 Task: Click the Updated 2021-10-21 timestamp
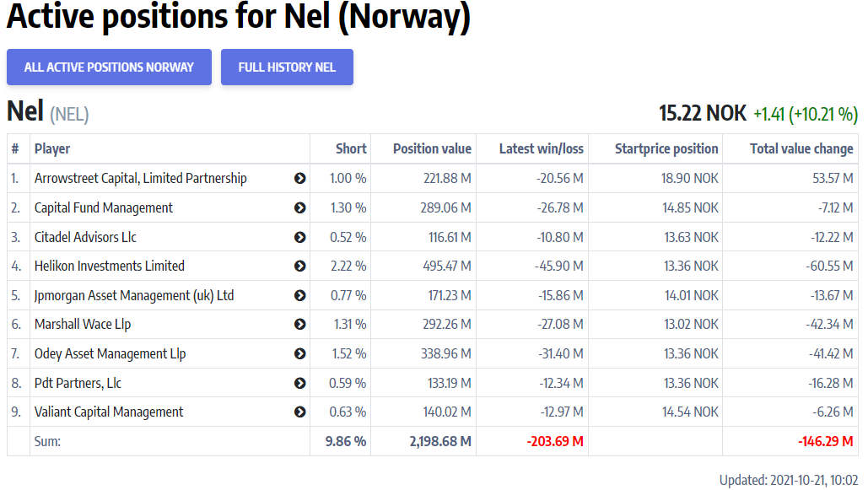coord(788,477)
